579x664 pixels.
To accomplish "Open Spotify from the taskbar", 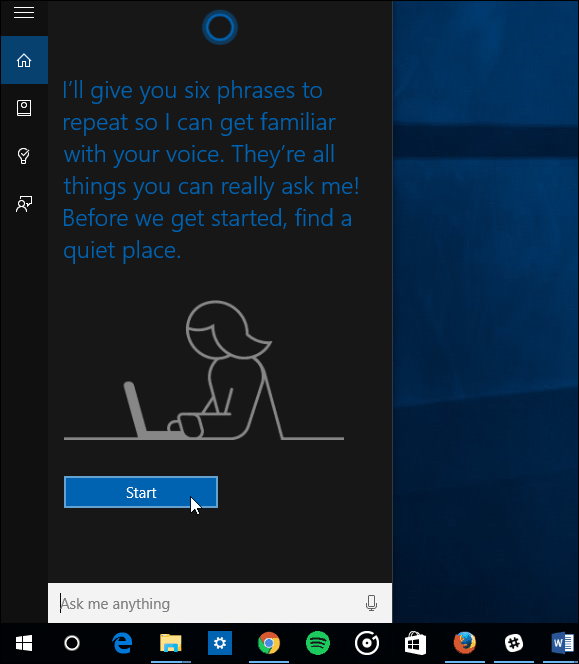I will pos(318,643).
